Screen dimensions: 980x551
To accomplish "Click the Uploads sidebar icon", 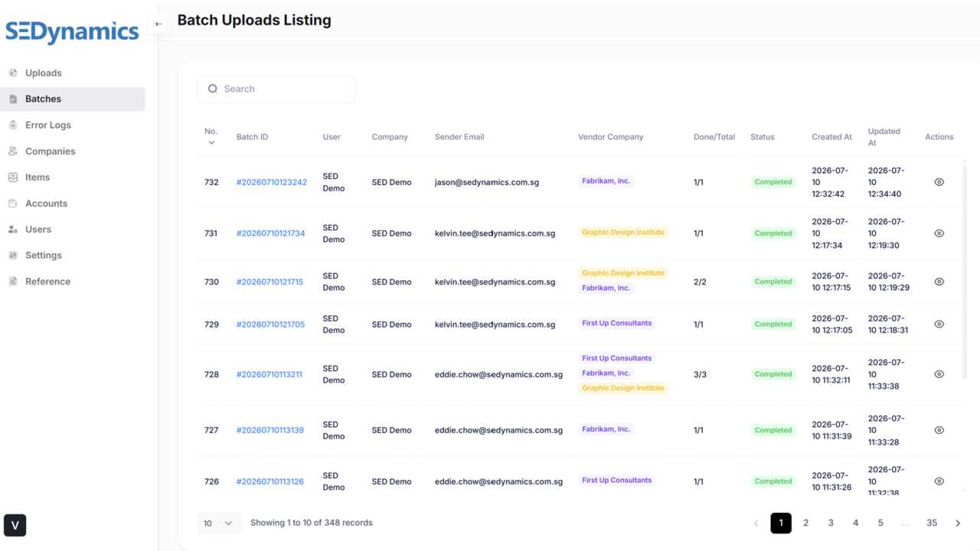I will pos(13,73).
